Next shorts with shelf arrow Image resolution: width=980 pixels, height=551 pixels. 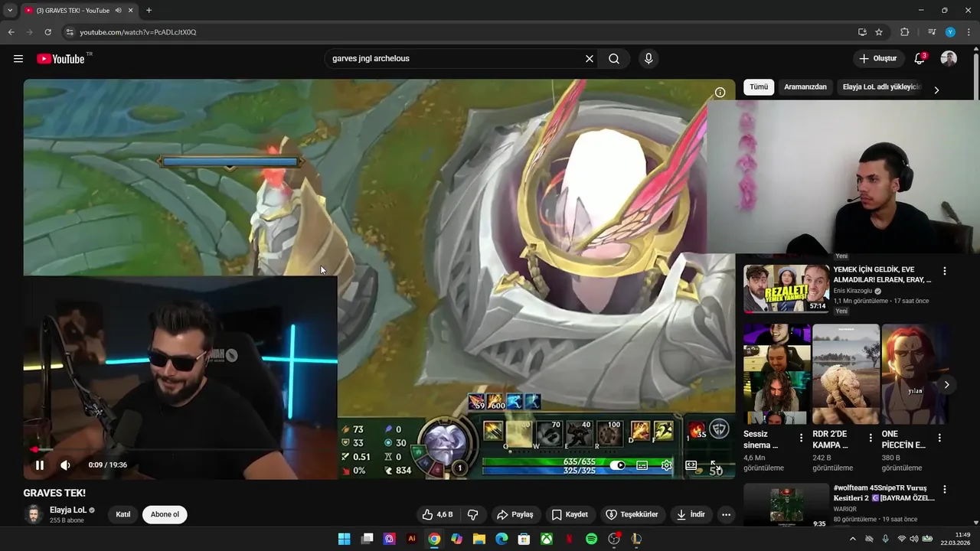946,385
